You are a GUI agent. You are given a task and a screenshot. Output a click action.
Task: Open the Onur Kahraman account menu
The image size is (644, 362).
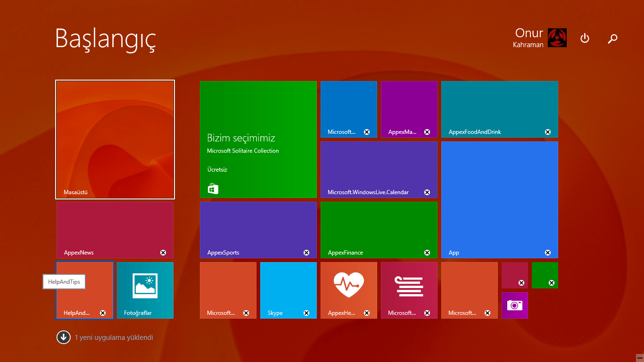click(x=541, y=38)
